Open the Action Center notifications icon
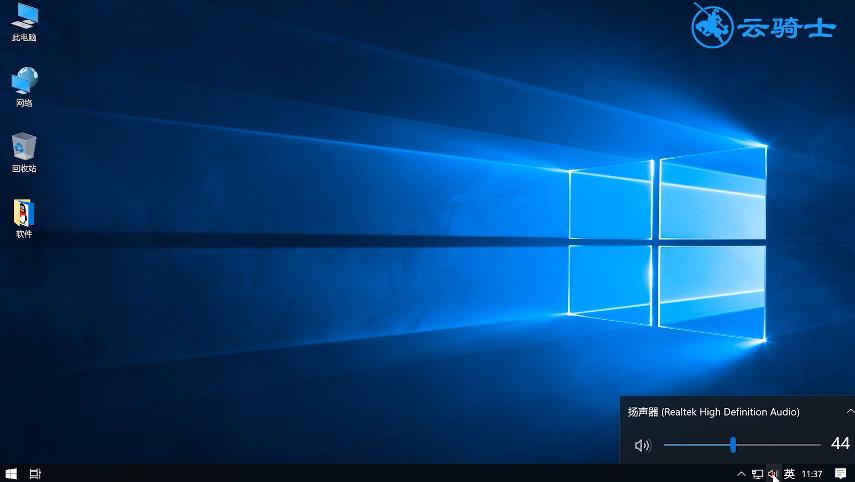The image size is (855, 482). coord(840,474)
